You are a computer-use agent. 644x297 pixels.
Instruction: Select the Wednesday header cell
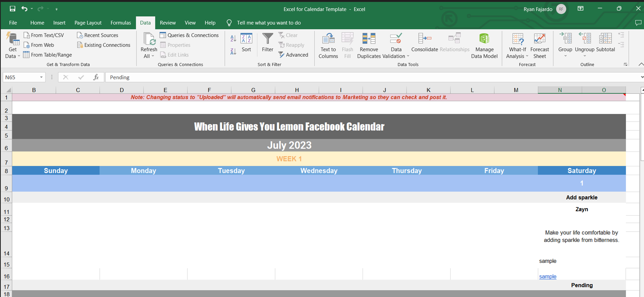(x=319, y=171)
